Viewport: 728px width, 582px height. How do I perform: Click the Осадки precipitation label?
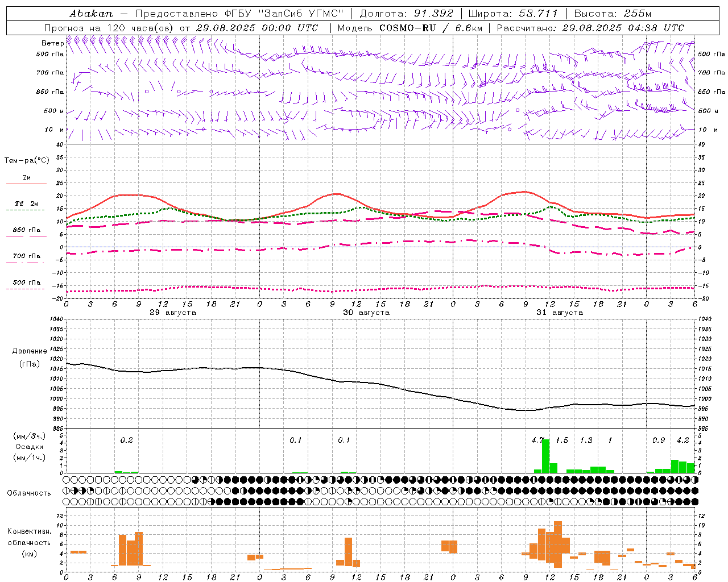29,447
